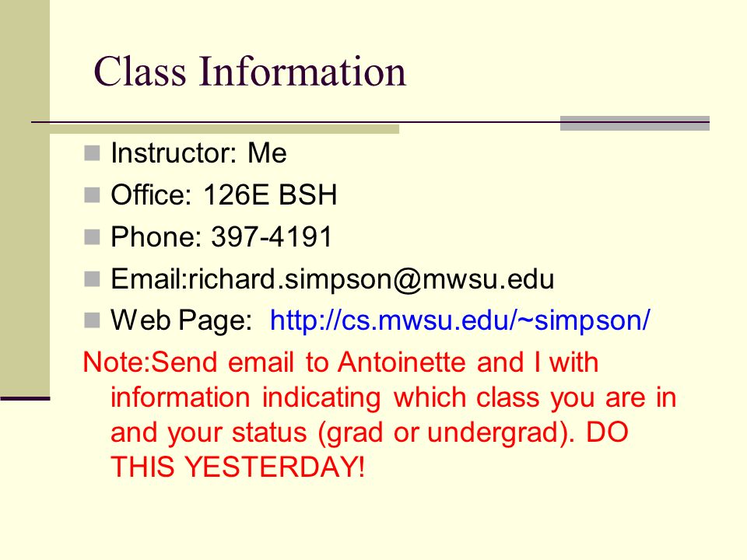
Task: Click the Class Information slide title
Action: pyautogui.click(x=250, y=72)
